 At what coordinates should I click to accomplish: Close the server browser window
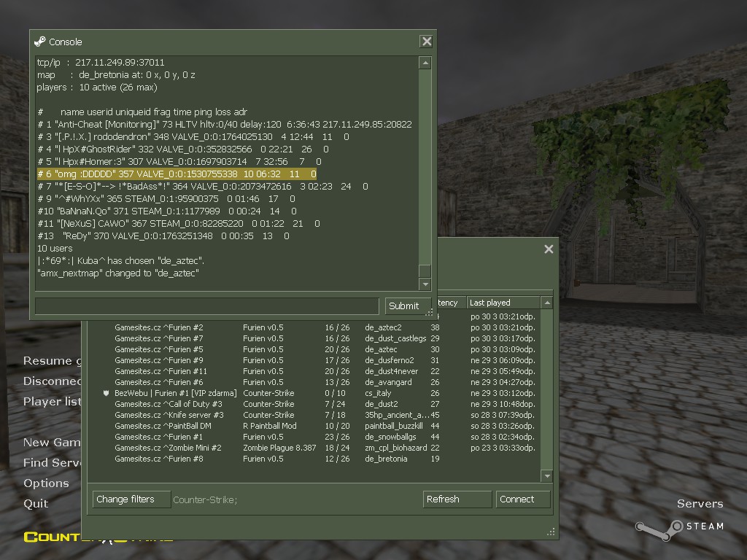pyautogui.click(x=549, y=249)
